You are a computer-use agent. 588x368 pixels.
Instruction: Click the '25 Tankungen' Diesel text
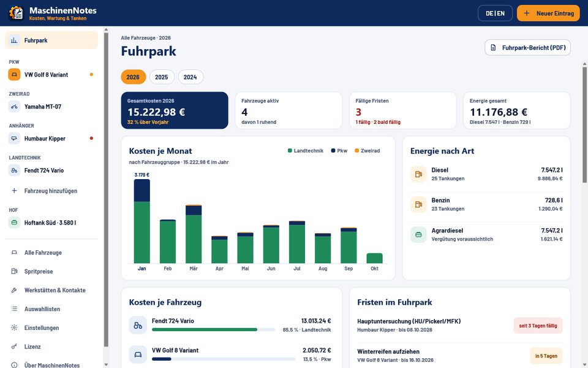[x=448, y=178]
